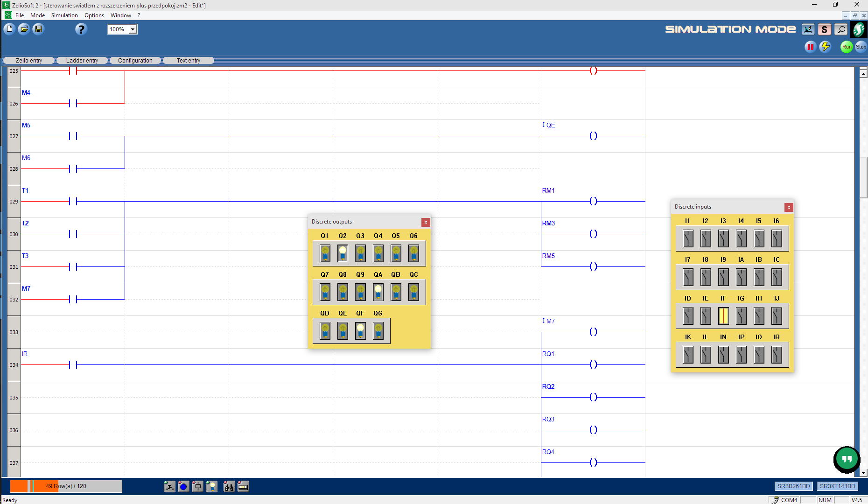Open monitoring mode magnifier icon
The height and width of the screenshot is (504, 868).
click(x=841, y=29)
